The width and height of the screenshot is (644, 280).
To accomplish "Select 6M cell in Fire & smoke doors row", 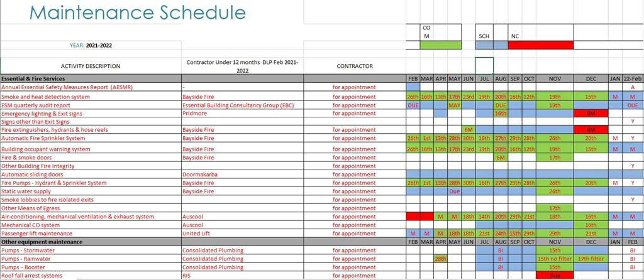I will tap(500, 158).
